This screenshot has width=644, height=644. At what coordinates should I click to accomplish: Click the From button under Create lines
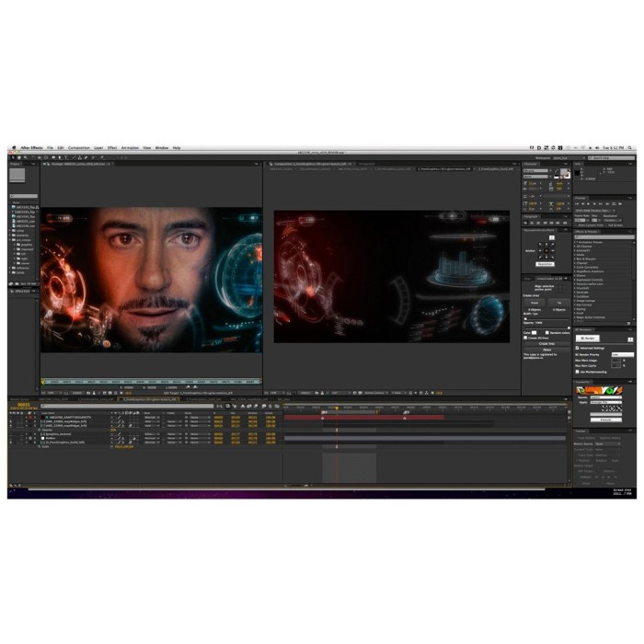535,303
